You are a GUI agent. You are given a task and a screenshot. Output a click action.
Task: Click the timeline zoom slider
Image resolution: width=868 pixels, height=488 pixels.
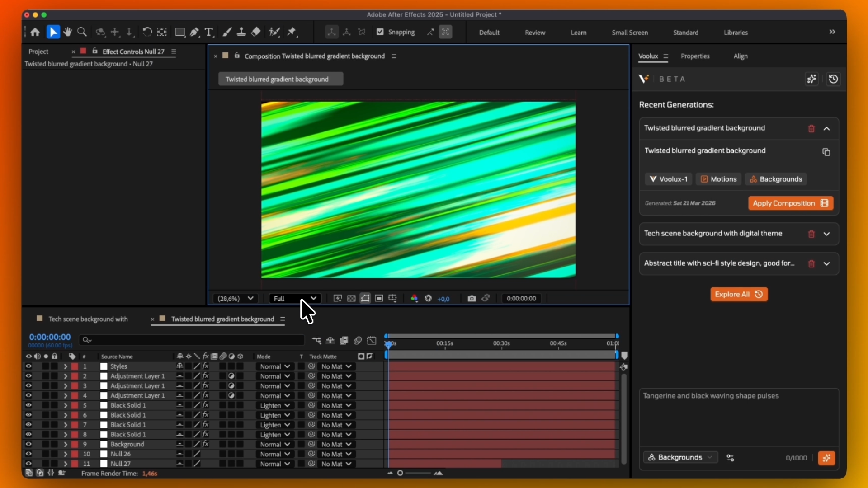click(x=401, y=473)
